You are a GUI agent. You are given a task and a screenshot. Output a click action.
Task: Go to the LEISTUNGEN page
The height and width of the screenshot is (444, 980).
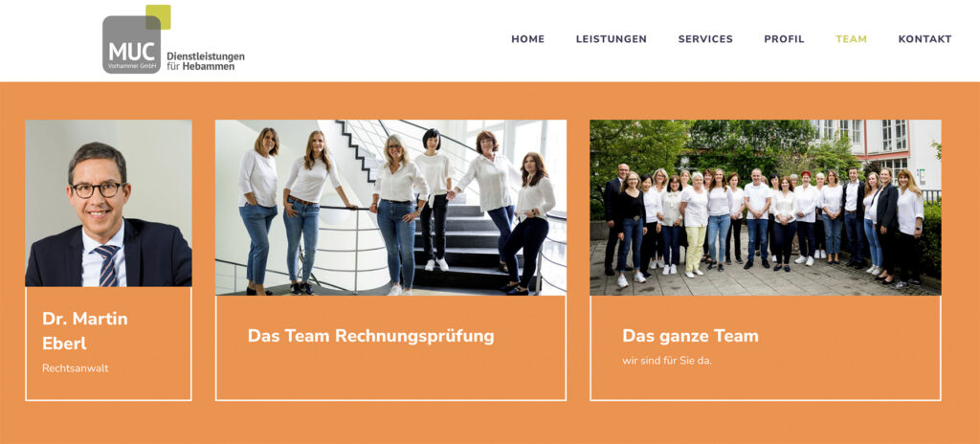(x=612, y=39)
